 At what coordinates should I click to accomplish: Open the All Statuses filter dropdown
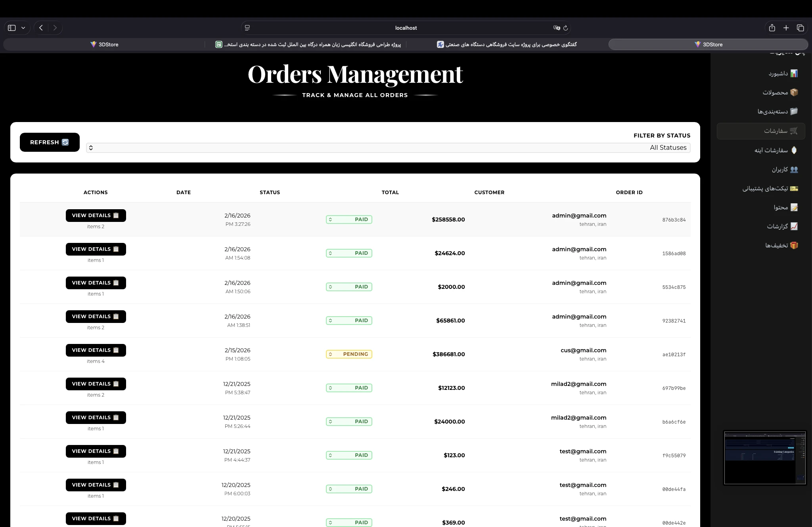coord(388,148)
